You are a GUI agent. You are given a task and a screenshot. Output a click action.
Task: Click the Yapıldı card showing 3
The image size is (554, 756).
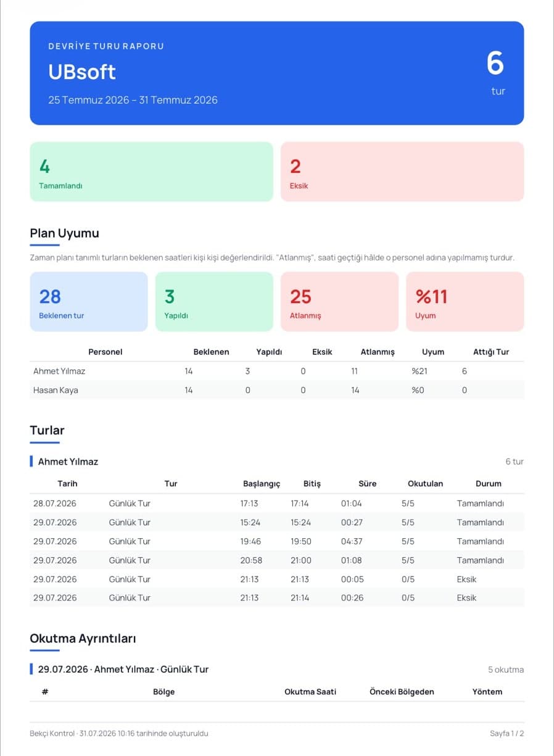tap(214, 302)
